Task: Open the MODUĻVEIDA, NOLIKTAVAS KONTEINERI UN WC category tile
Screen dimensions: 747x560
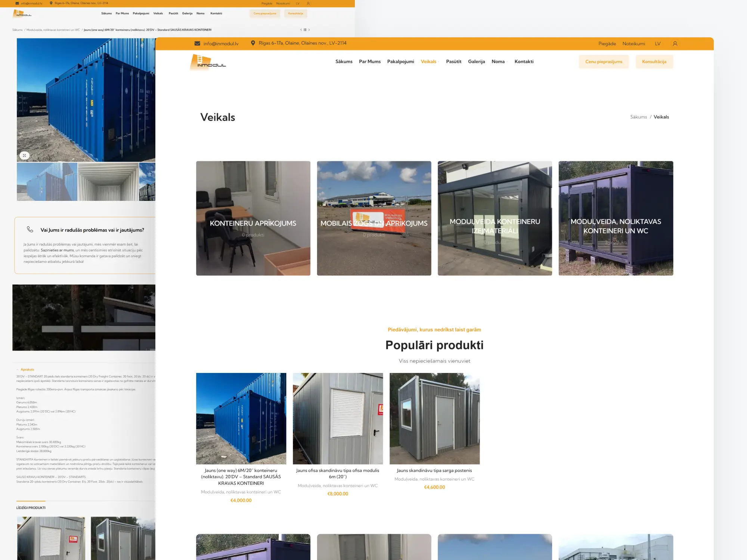Action: click(x=616, y=218)
